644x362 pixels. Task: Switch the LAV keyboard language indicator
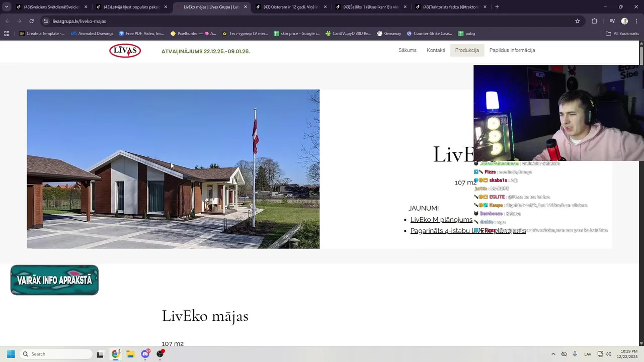(588, 354)
